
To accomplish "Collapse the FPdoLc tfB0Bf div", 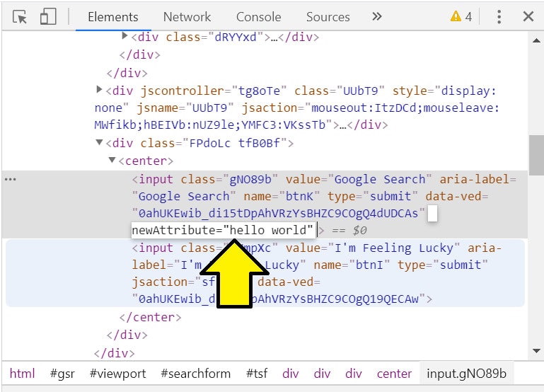I will coord(99,143).
